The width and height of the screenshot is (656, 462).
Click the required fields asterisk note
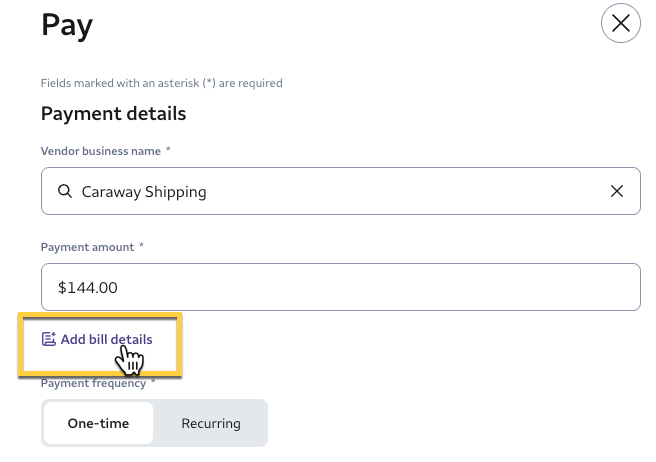tap(161, 83)
